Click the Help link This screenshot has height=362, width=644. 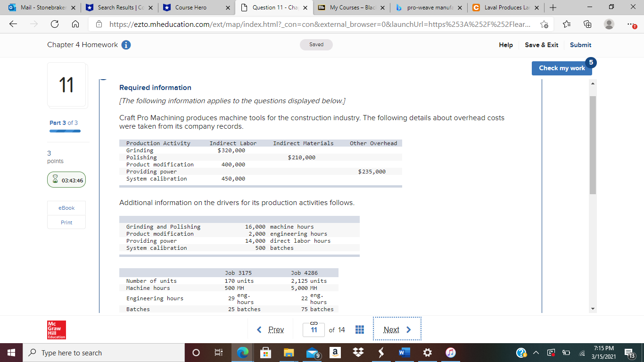506,45
